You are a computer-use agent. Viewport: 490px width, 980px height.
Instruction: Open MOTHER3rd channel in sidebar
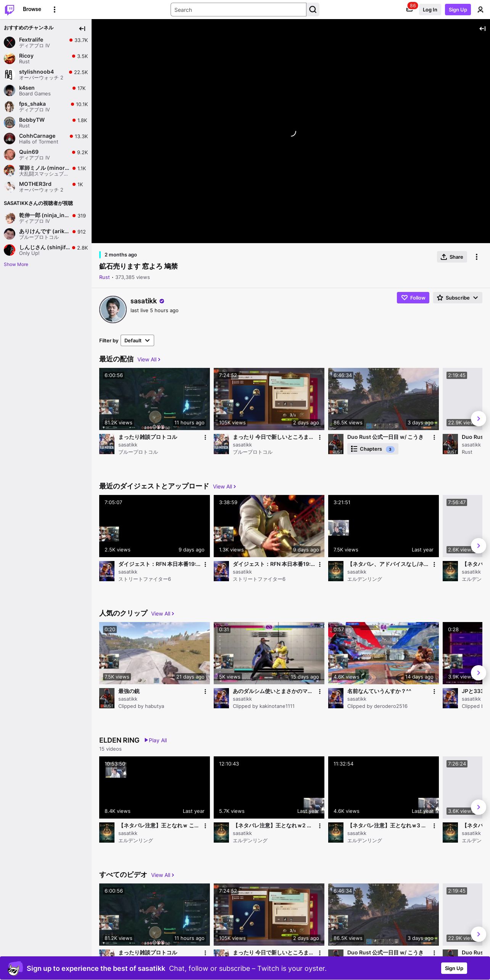(46, 187)
